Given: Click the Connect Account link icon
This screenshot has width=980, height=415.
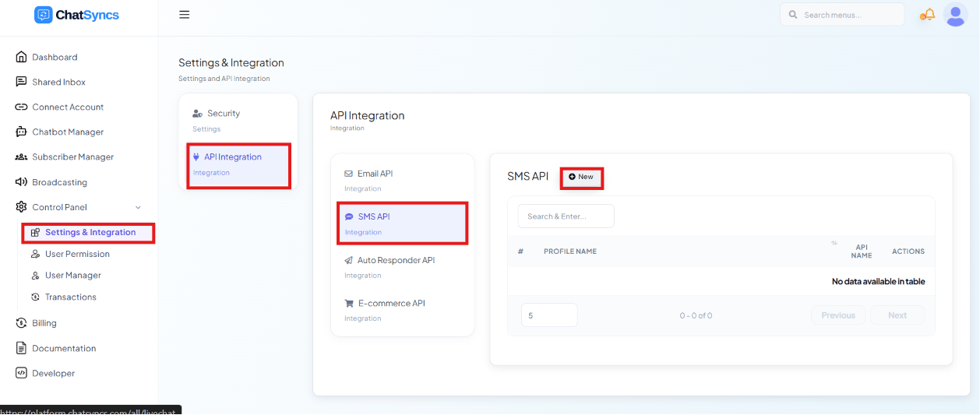Looking at the screenshot, I should [x=21, y=107].
